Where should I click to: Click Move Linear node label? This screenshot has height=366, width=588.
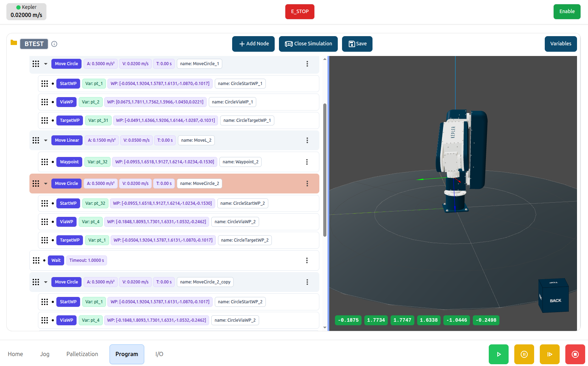(x=67, y=140)
